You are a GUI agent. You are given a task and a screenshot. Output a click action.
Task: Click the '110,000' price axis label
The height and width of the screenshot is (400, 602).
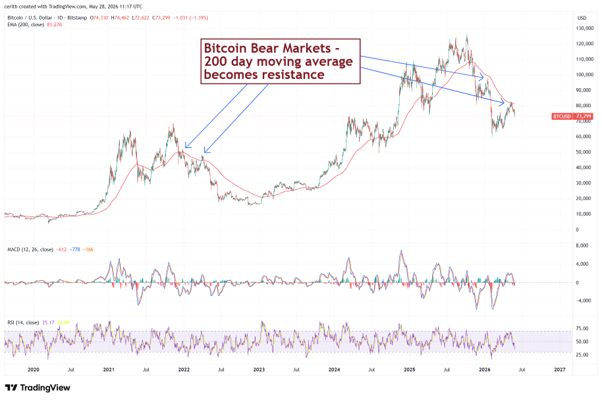585,59
